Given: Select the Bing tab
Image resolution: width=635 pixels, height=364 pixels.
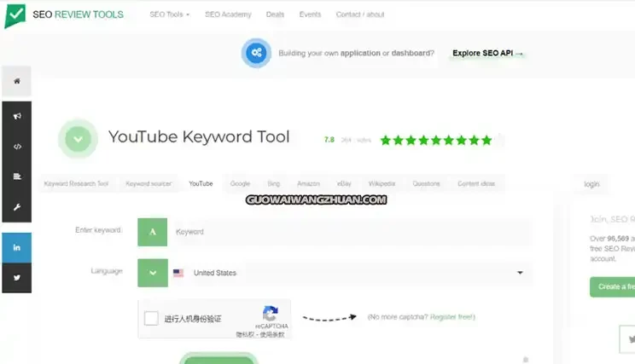Looking at the screenshot, I should [x=274, y=183].
